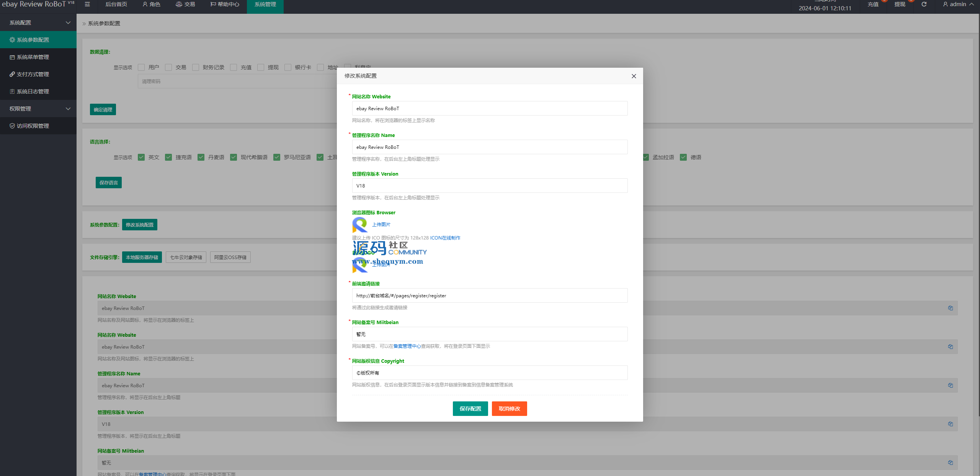The width and height of the screenshot is (980, 476).
Task: Click the 取消修改 button
Action: tap(510, 409)
